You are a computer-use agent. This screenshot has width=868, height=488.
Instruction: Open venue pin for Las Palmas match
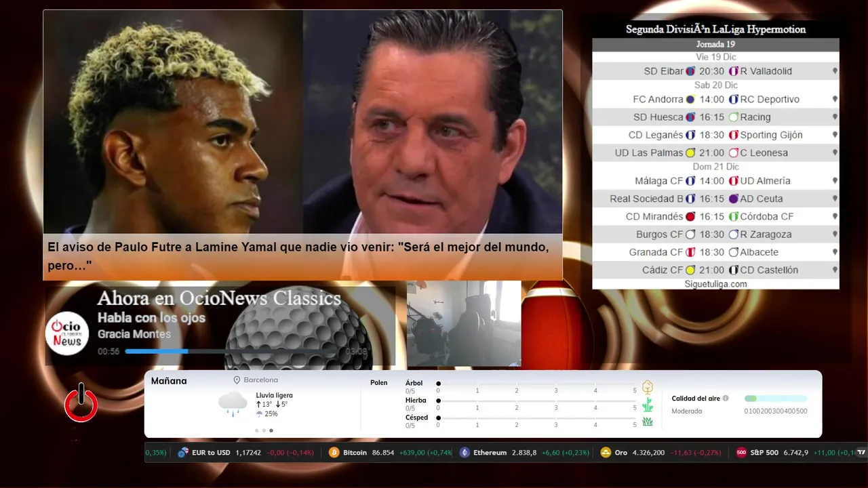click(835, 153)
